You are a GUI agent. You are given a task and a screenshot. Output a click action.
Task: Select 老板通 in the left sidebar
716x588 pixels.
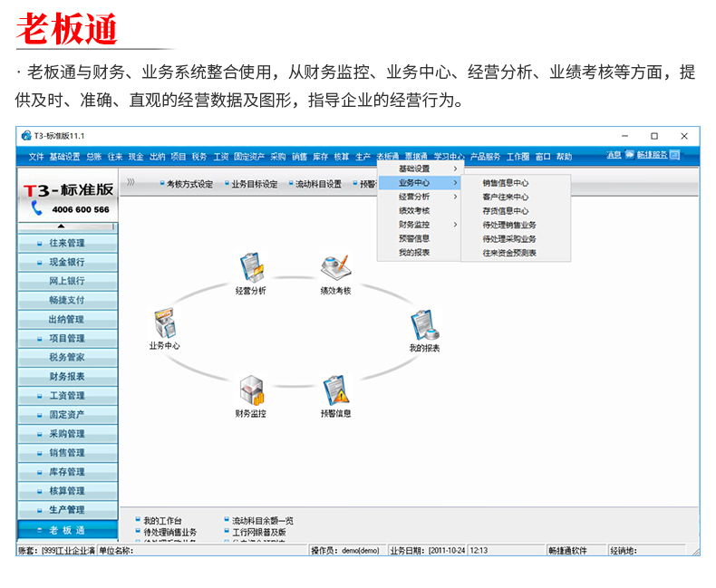(67, 530)
